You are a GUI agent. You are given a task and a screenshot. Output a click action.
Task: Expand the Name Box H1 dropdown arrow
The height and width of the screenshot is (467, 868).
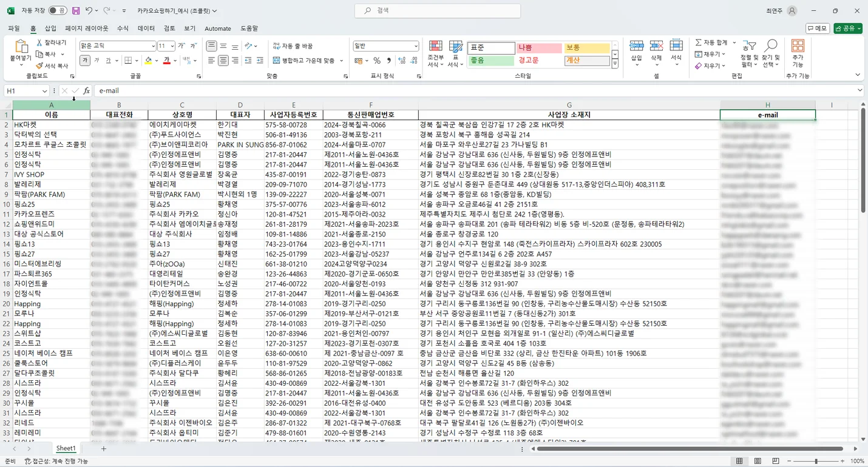(x=44, y=91)
